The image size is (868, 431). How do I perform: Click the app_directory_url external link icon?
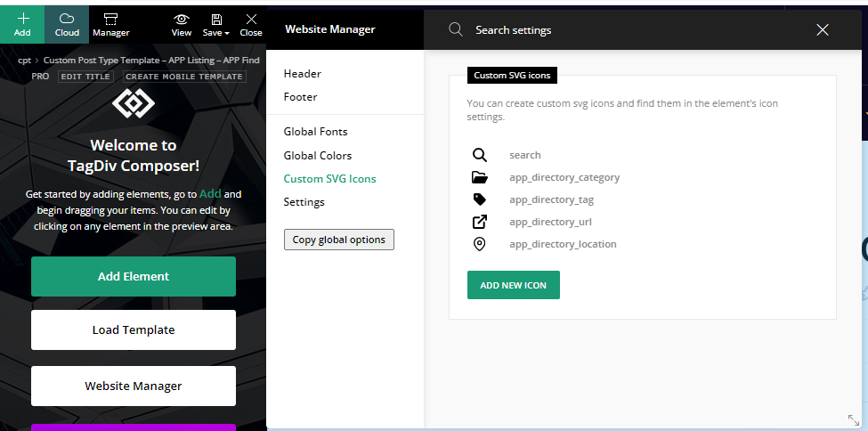[479, 222]
